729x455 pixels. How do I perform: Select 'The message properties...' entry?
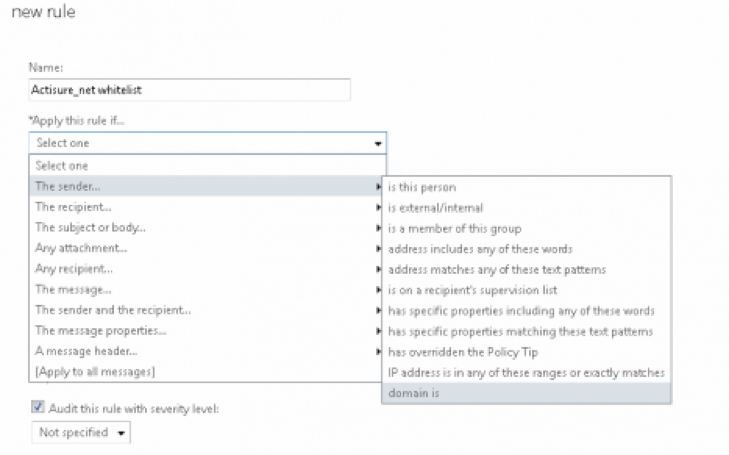coord(205,330)
